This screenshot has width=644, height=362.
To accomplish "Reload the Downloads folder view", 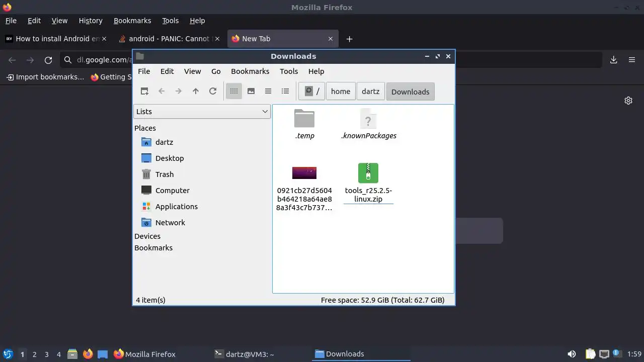I will coord(213,91).
